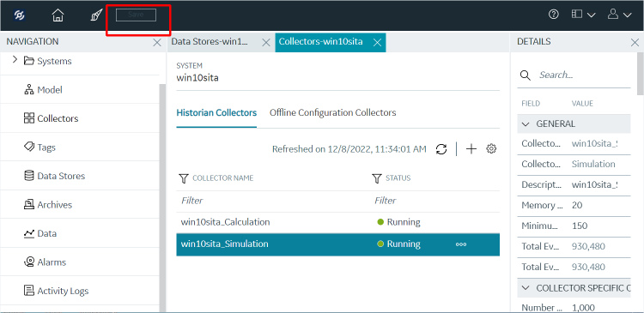
Task: Click the Simulation collector type value
Action: pyautogui.click(x=593, y=164)
